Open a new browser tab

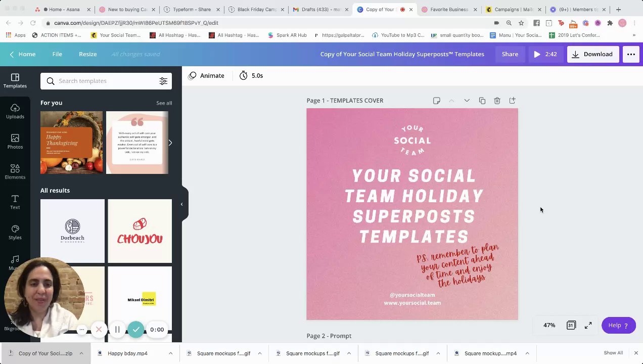click(x=618, y=9)
